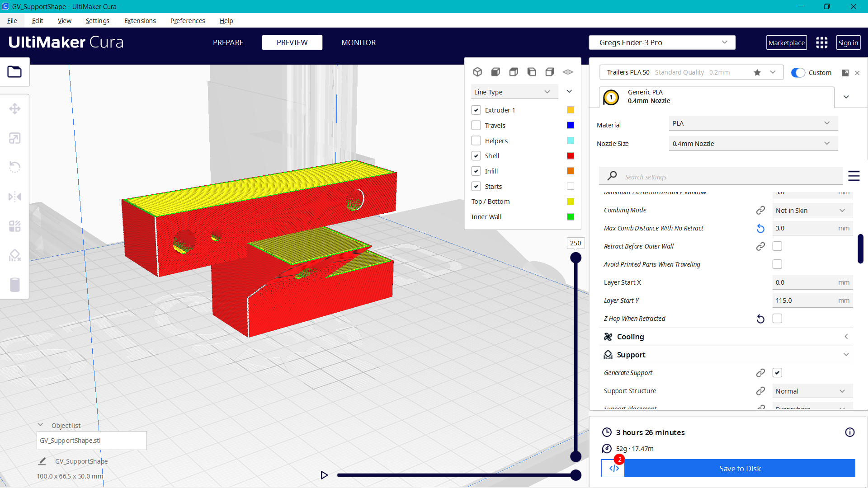Screen dimensions: 868x488
Task: Open Combing Mode dropdown
Action: (812, 211)
